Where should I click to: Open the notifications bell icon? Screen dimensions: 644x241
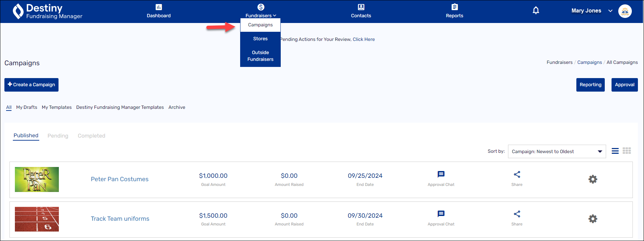pyautogui.click(x=536, y=10)
